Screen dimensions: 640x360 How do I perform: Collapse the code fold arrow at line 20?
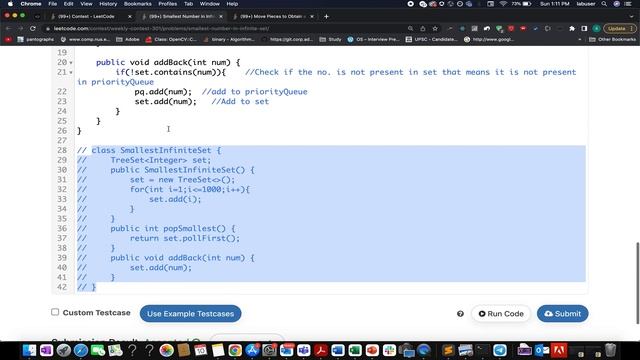click(71, 63)
